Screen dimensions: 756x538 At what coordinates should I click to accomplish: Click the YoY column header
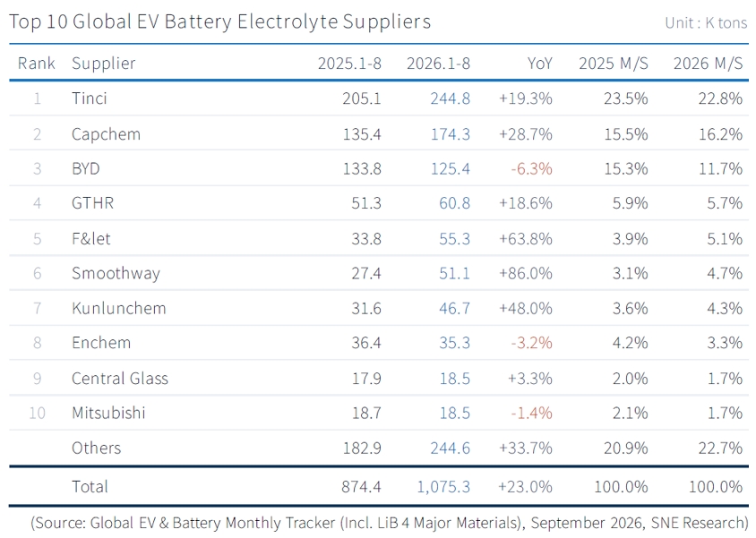pyautogui.click(x=539, y=64)
